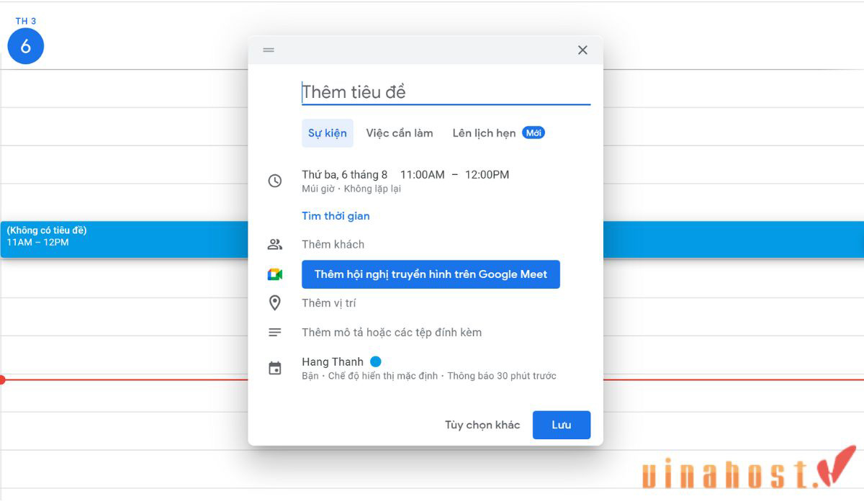Viewport: 864px width, 504px height.
Task: Add Google Meet video conference button
Action: (x=431, y=274)
